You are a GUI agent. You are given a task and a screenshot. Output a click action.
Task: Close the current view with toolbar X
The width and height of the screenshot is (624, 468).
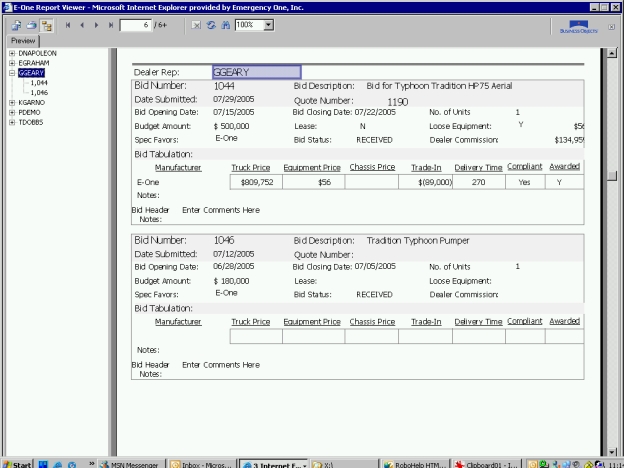coord(611,27)
